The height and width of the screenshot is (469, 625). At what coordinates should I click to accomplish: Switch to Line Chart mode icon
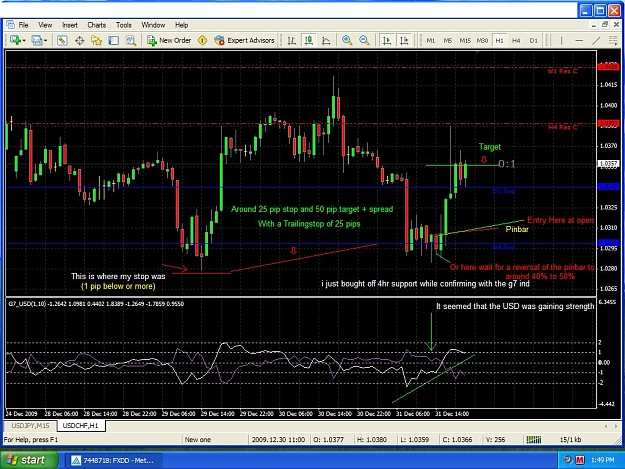pyautogui.click(x=326, y=40)
